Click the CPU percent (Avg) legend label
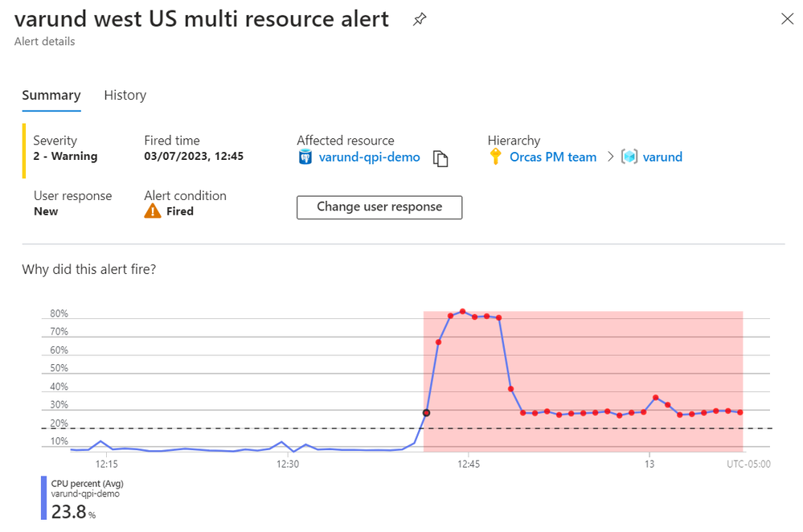The width and height of the screenshot is (803, 532). pos(87,483)
